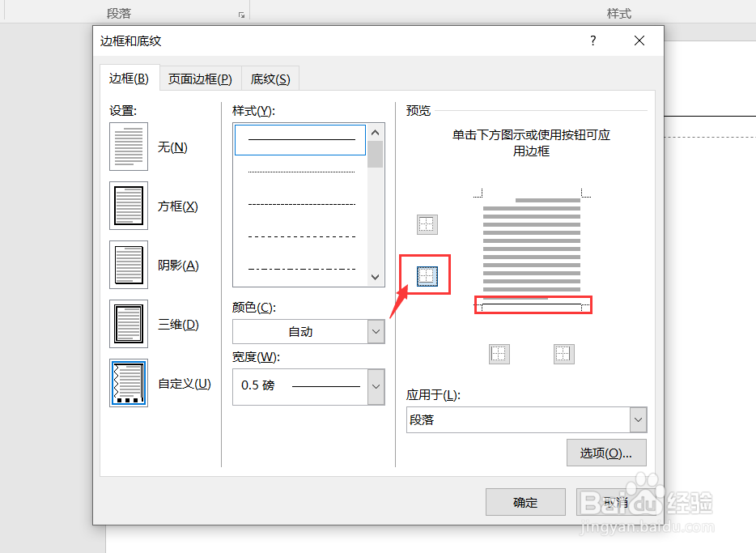Open the 底纹(S) shading tab
This screenshot has width=756, height=553.
270,79
